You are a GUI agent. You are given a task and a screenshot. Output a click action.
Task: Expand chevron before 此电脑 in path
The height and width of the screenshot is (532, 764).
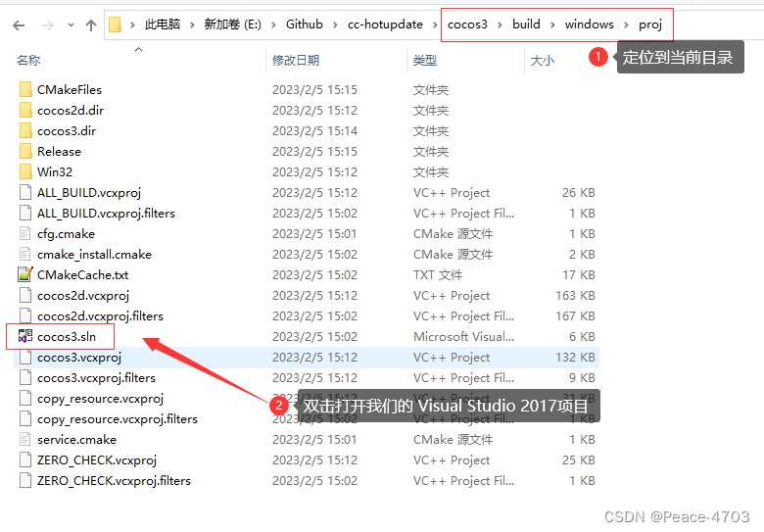[132, 24]
